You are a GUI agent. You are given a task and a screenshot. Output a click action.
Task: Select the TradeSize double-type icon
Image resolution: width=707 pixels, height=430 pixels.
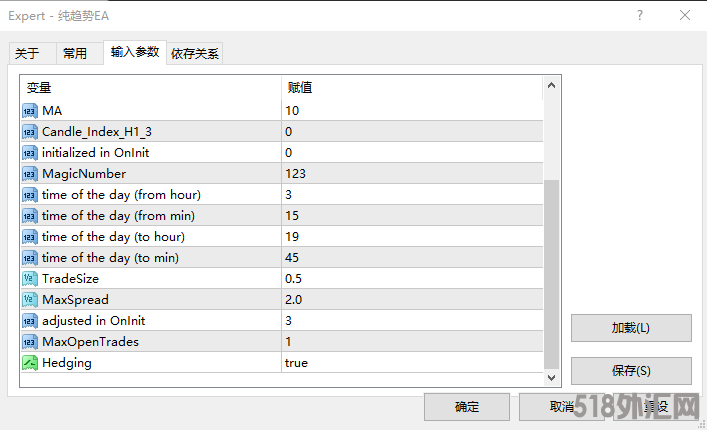coord(29,279)
